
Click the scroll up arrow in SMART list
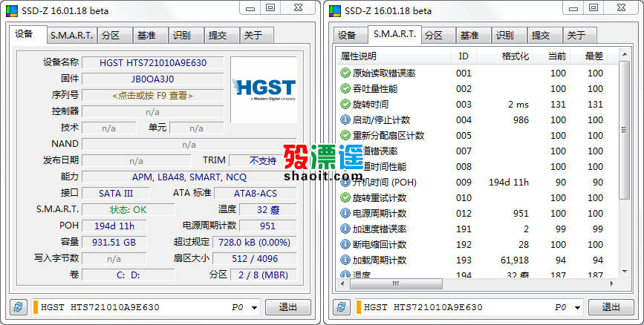624,54
